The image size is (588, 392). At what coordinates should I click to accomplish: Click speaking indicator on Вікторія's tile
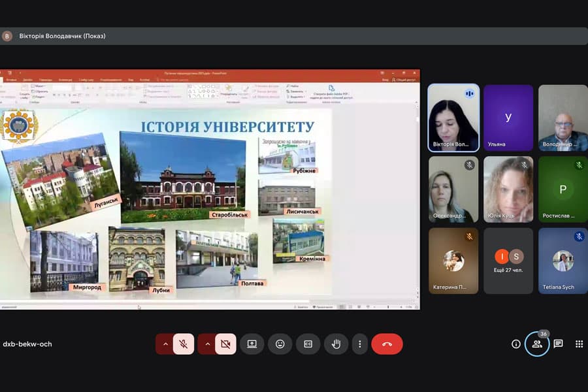tap(469, 93)
